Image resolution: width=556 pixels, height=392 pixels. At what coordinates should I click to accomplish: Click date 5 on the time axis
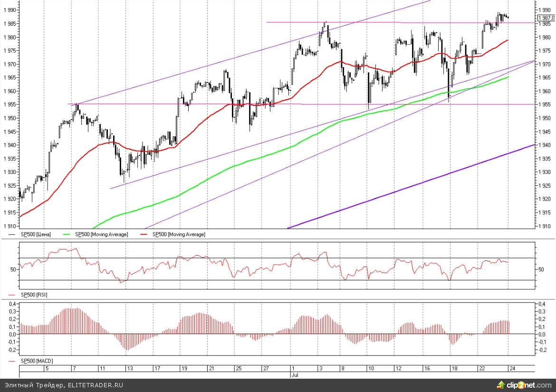(46, 368)
